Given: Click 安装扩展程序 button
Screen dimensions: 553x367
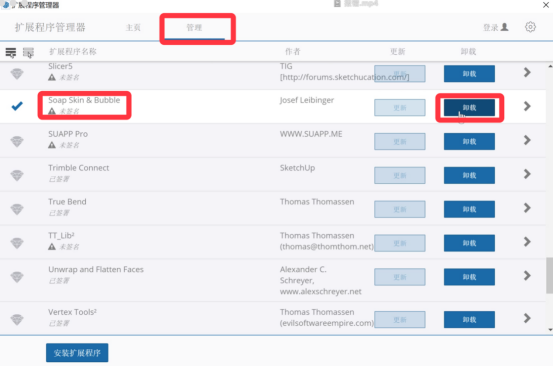Looking at the screenshot, I should [77, 353].
